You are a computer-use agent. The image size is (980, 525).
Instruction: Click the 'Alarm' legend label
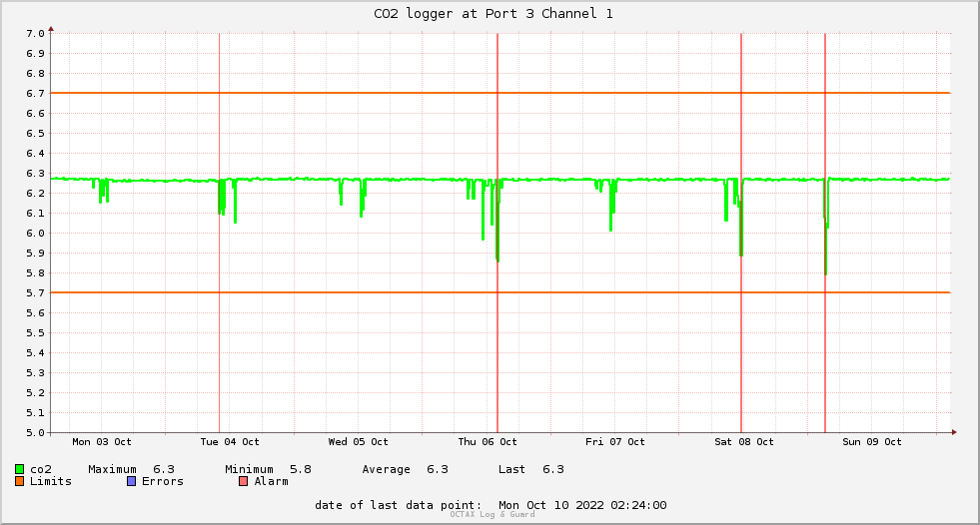(272, 481)
